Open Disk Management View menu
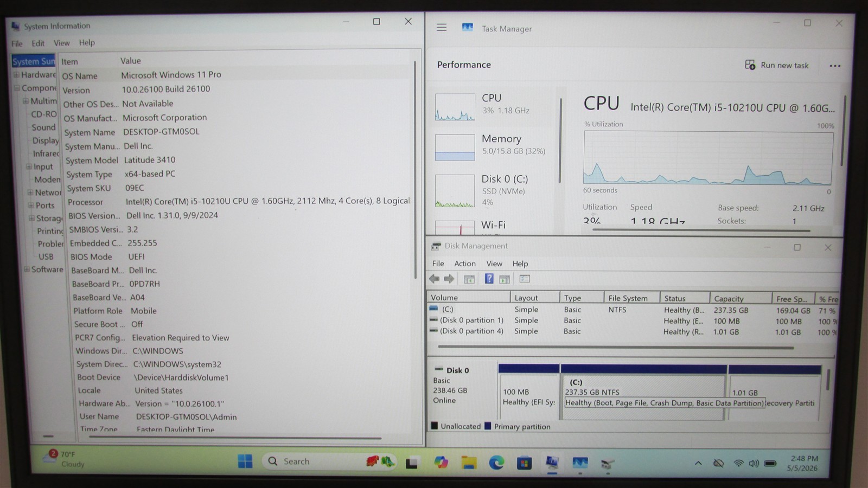868x488 pixels. click(494, 264)
